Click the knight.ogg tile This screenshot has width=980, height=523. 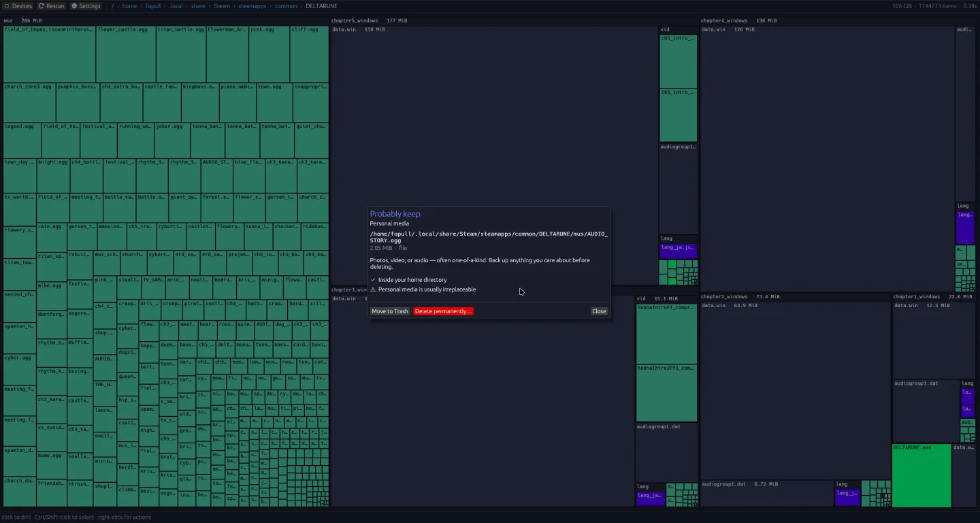pos(53,176)
